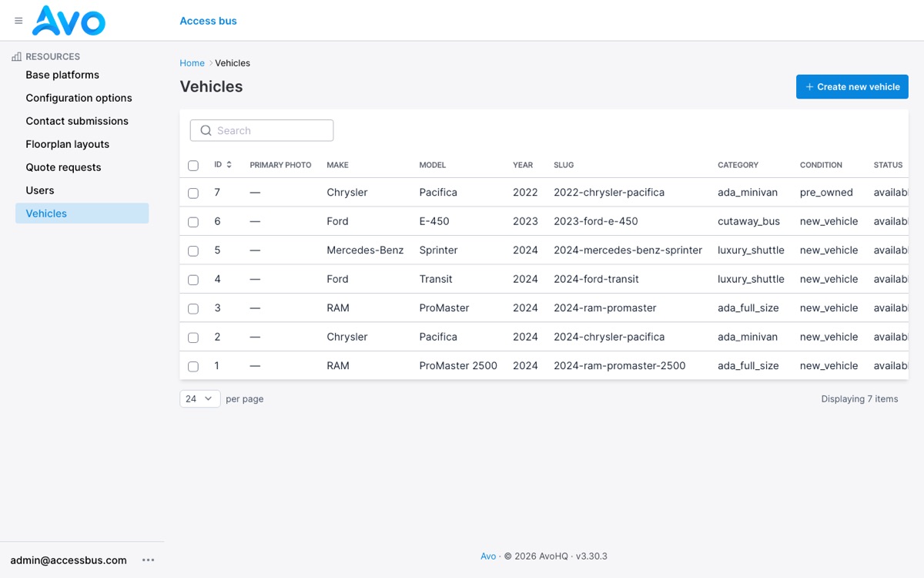924x578 pixels.
Task: Click the SLUG column header
Action: pos(564,165)
